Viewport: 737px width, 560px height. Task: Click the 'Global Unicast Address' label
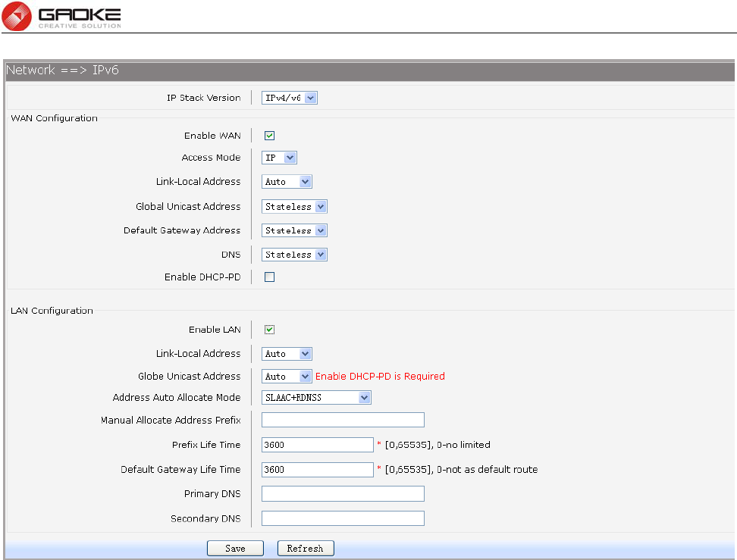188,207
